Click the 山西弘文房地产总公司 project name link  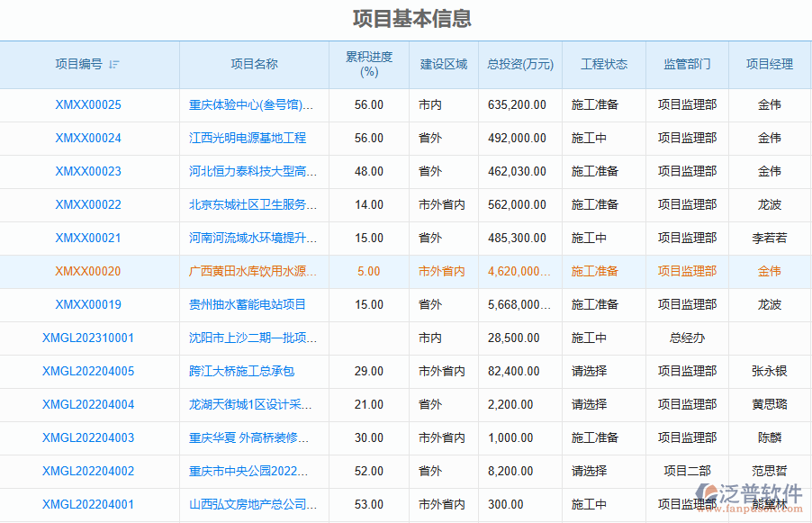(253, 504)
